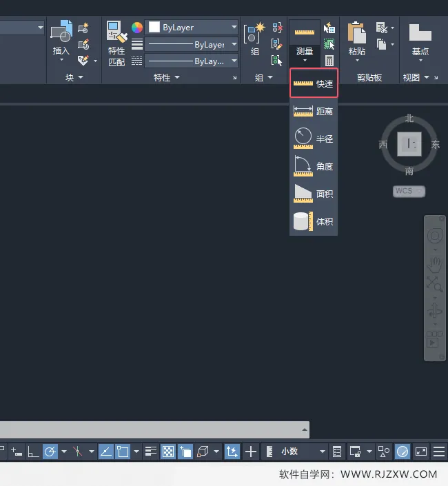
Task: Click the Create block icon
Action: click(x=83, y=28)
